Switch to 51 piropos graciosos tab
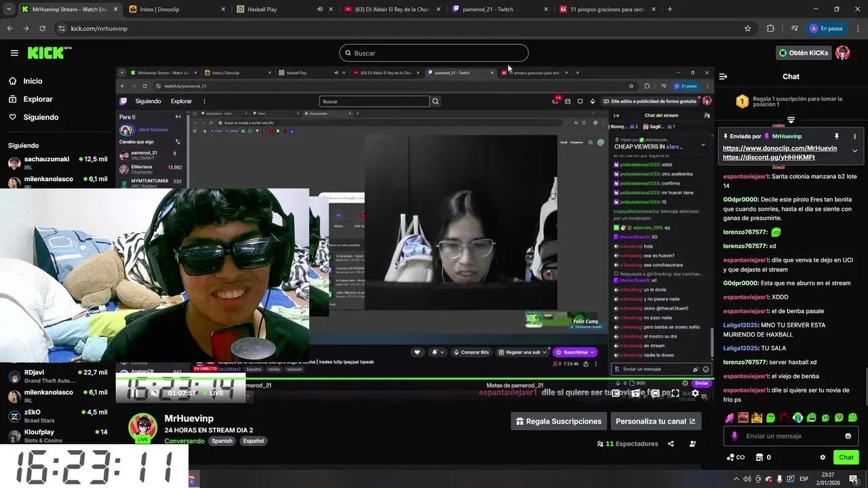The height and width of the screenshot is (488, 868). pyautogui.click(x=607, y=9)
